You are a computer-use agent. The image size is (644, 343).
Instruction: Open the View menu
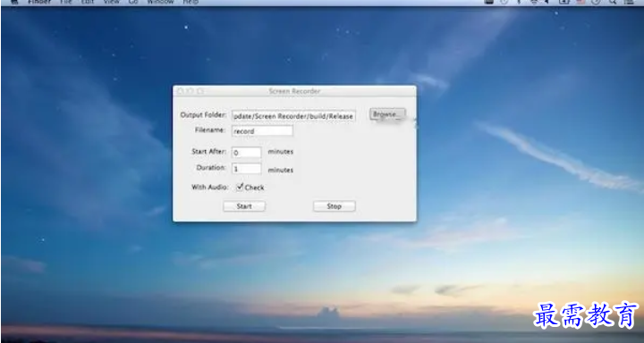click(111, 2)
